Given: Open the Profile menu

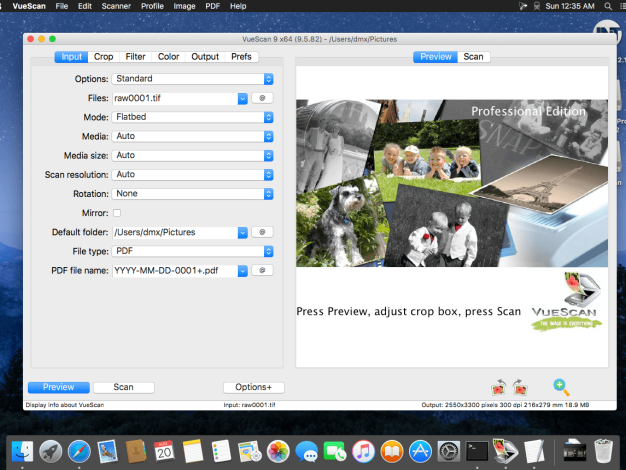Looking at the screenshot, I should (x=152, y=6).
